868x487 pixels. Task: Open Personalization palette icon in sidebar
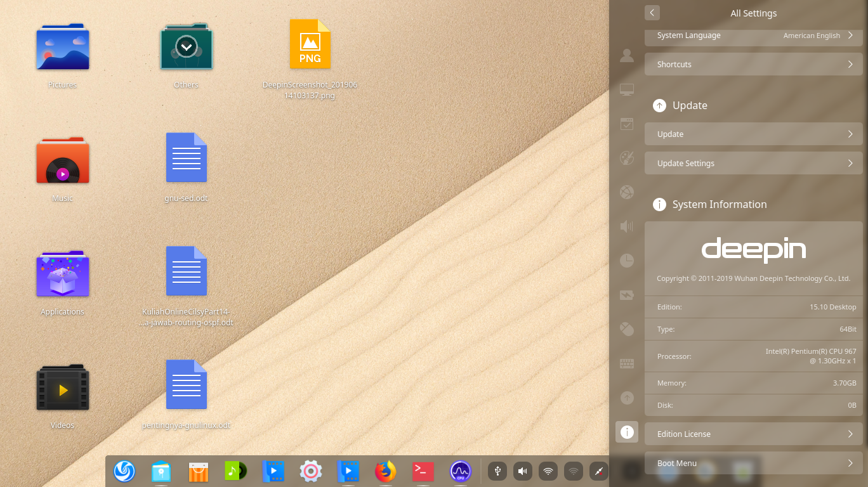(627, 158)
